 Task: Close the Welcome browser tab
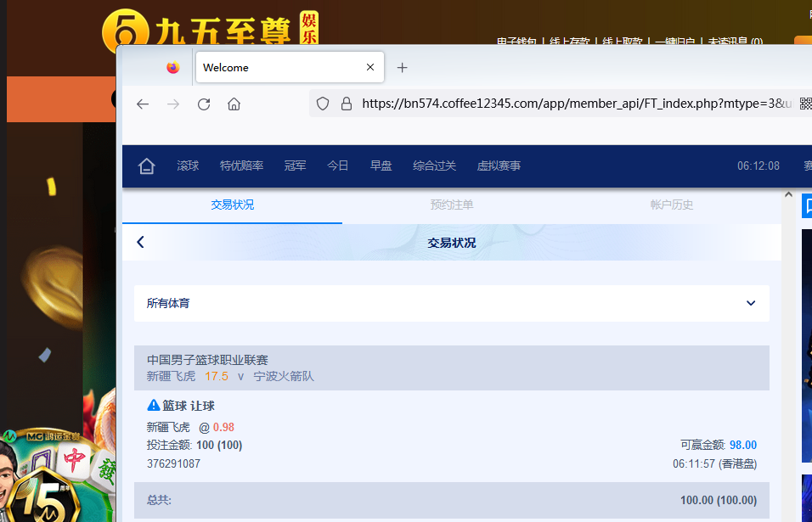(370, 68)
